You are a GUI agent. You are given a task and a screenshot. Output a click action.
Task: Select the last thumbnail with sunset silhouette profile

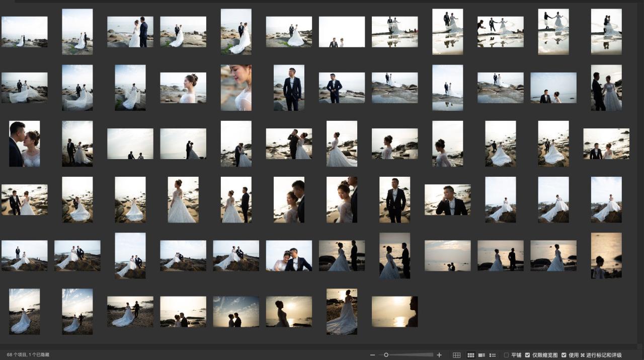coord(394,311)
